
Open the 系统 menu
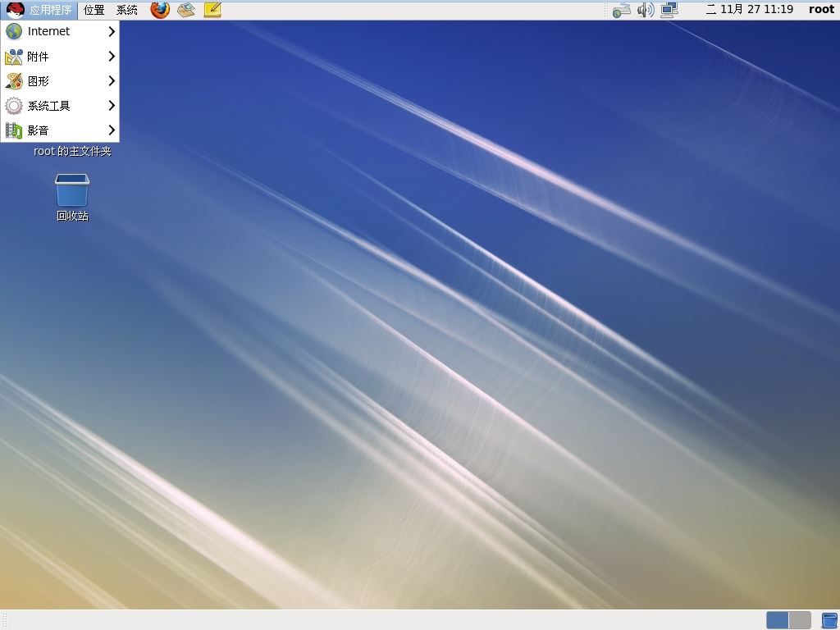click(127, 10)
